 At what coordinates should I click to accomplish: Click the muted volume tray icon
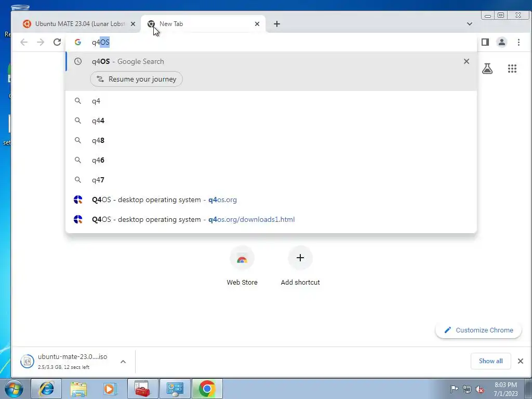pos(480,389)
